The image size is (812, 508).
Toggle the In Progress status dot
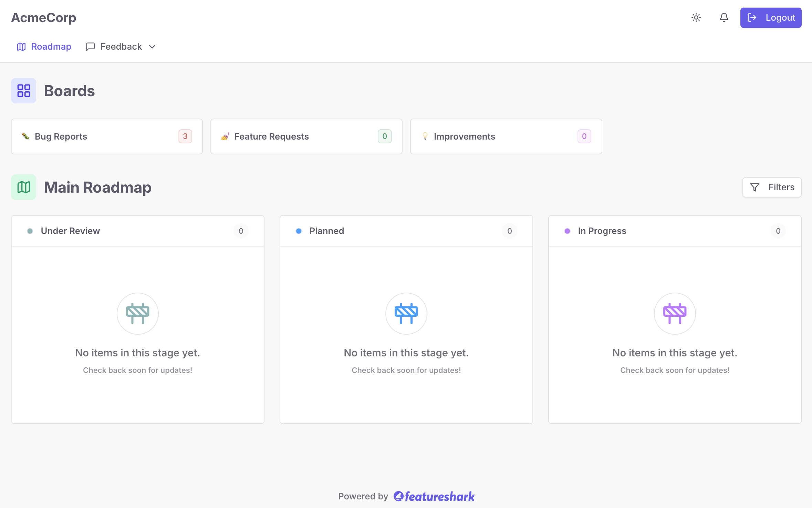[x=568, y=231]
